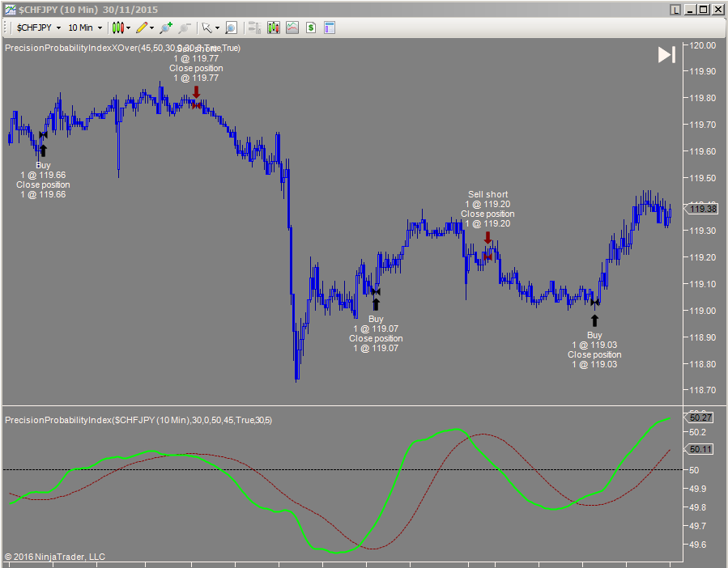Image resolution: width=728 pixels, height=568 pixels.
Task: Select the candlestick chart style icon
Action: [119, 28]
